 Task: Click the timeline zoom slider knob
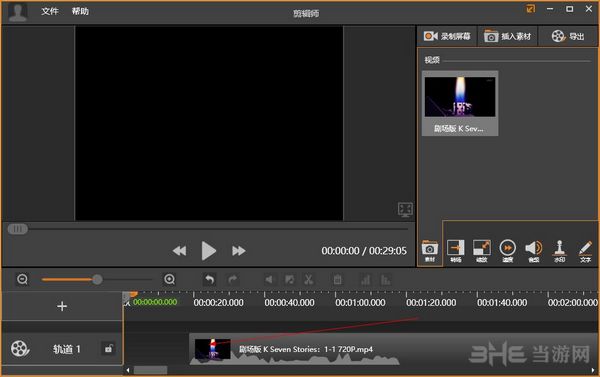(98, 279)
